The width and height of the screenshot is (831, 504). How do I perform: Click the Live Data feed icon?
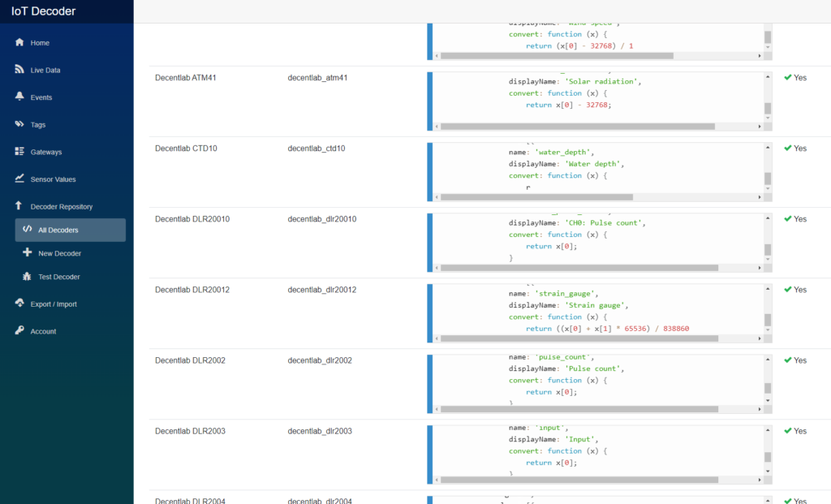point(19,70)
